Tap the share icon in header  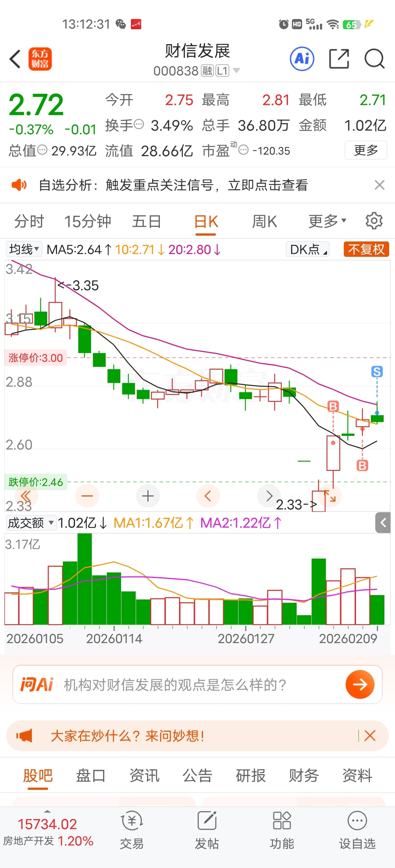339,58
